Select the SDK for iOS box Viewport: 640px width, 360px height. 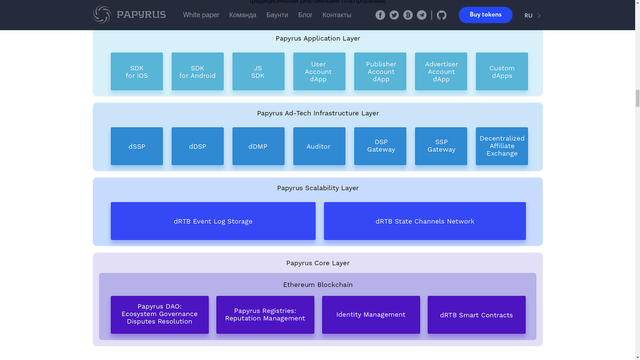point(137,71)
